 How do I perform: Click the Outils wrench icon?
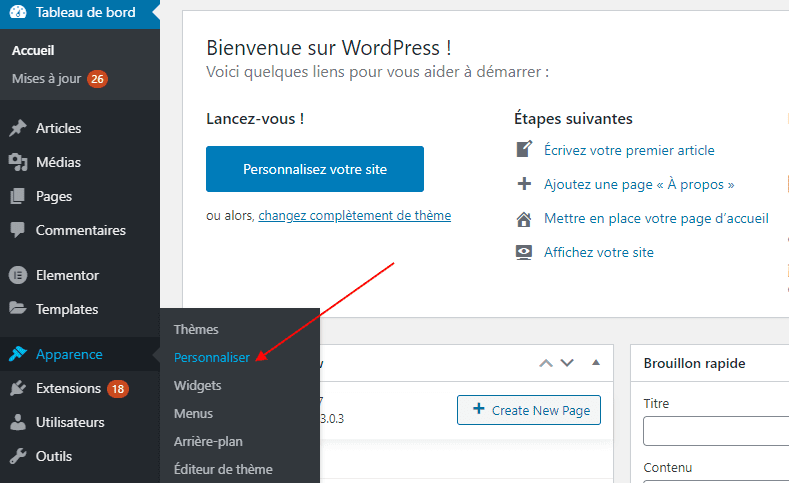[x=18, y=456]
